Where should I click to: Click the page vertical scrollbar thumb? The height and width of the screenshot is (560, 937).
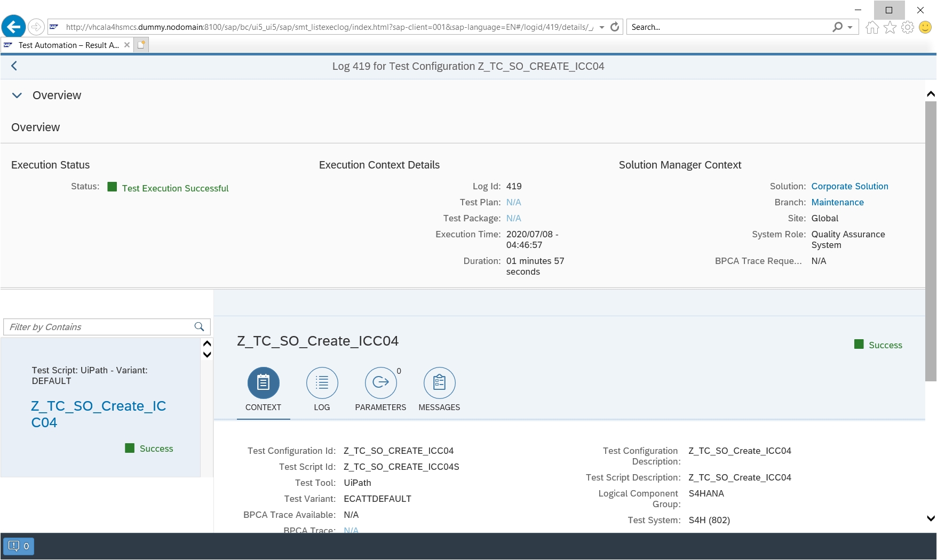click(x=931, y=240)
